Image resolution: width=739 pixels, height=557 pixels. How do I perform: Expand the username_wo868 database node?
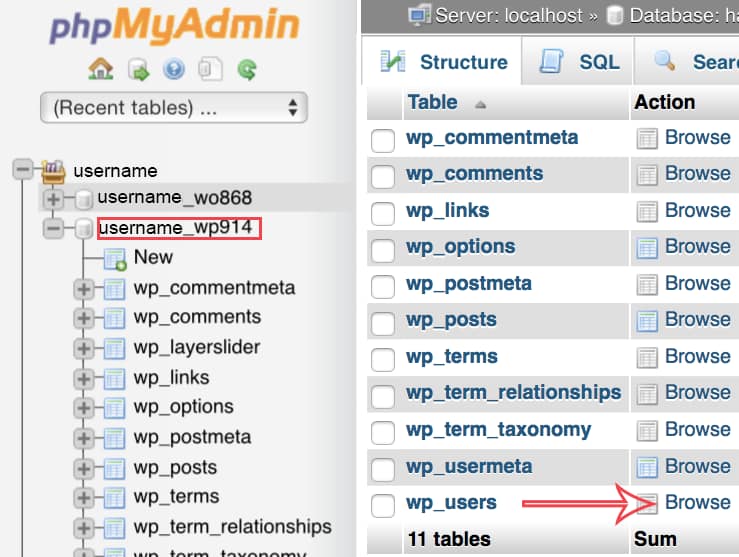click(54, 199)
